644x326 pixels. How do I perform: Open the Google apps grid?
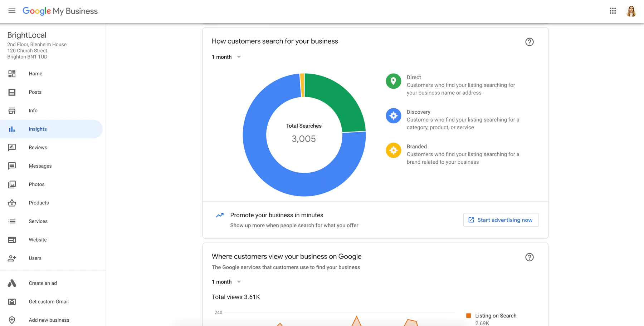[x=613, y=11]
